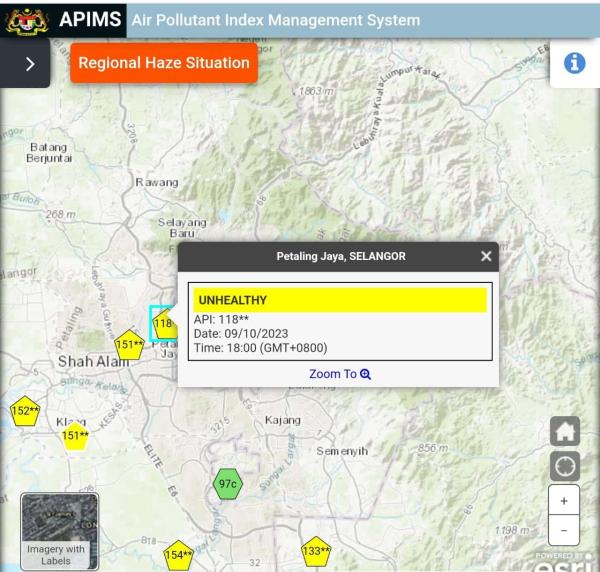
Task: Zoom out with the minus button
Action: click(564, 530)
